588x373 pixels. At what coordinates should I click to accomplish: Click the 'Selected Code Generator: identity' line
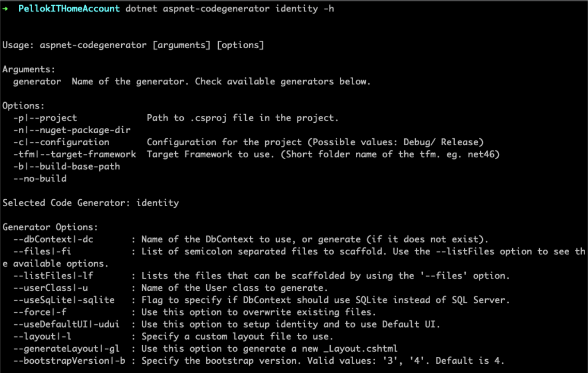click(x=91, y=203)
